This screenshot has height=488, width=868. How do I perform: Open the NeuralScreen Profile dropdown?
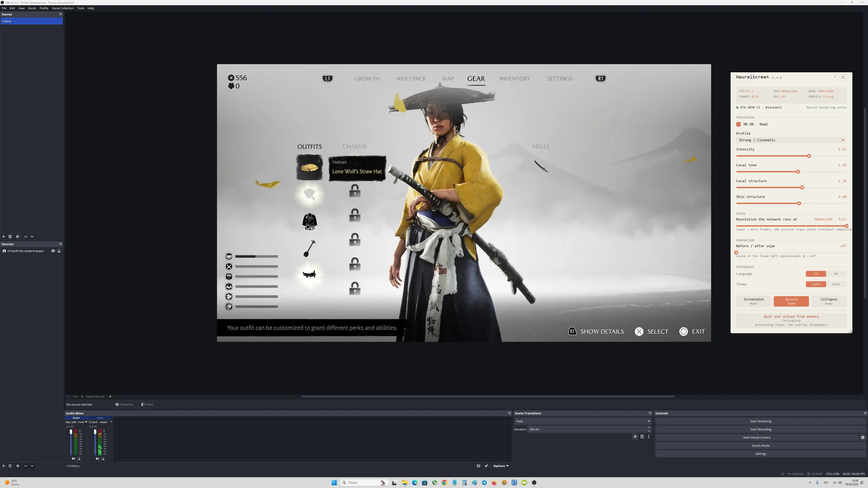pyautogui.click(x=791, y=140)
